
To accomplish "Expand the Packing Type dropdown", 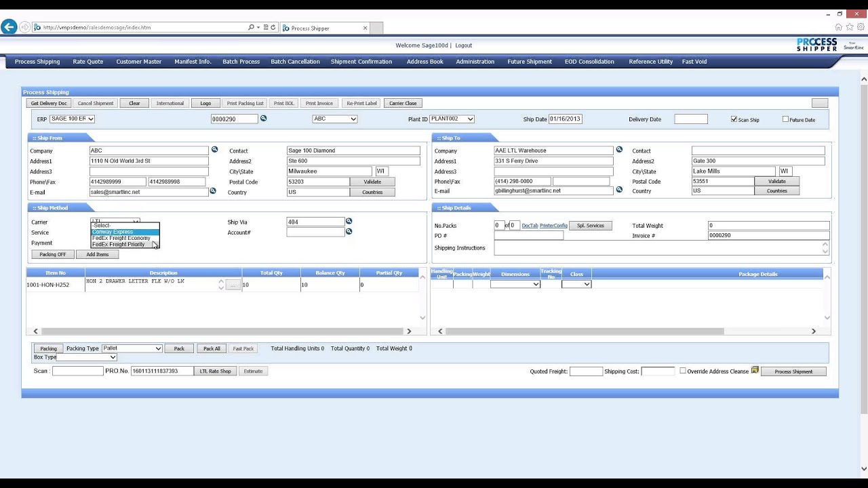I will (x=132, y=348).
